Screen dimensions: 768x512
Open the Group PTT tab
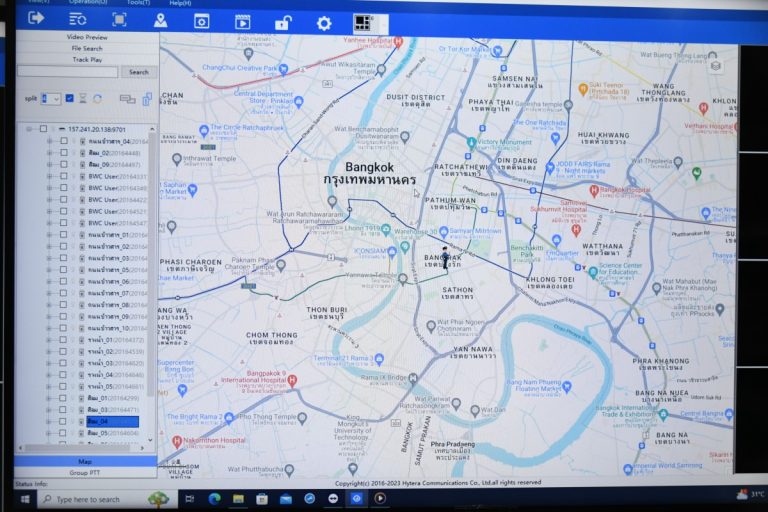[x=85, y=473]
